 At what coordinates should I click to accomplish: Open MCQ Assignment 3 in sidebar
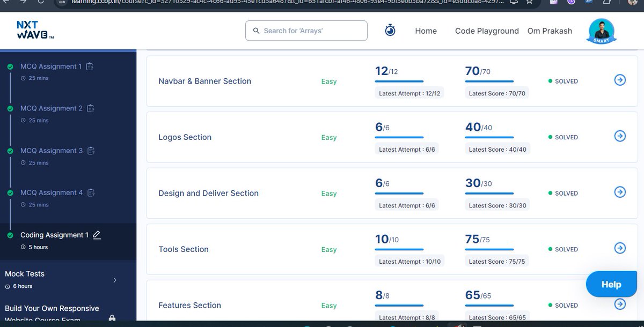[52, 151]
